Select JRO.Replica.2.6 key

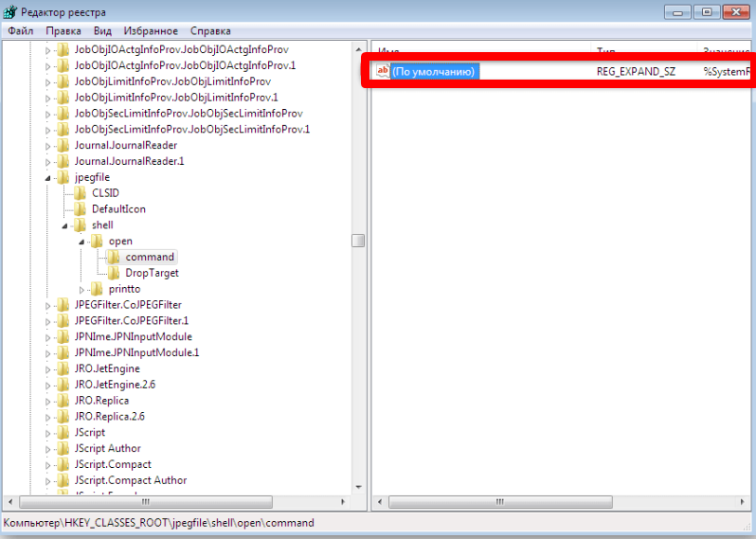click(x=110, y=417)
